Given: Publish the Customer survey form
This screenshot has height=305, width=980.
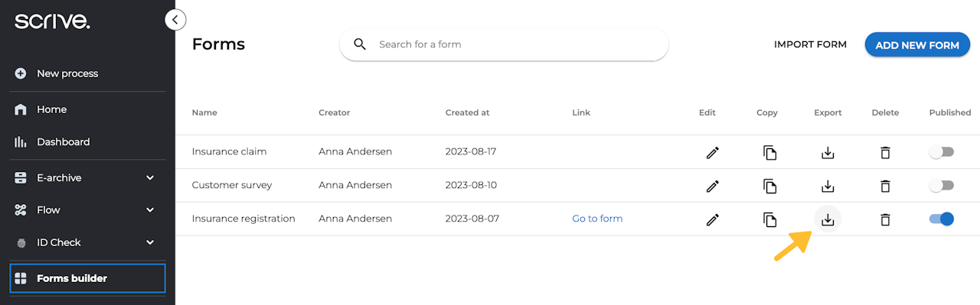Looking at the screenshot, I should (942, 186).
